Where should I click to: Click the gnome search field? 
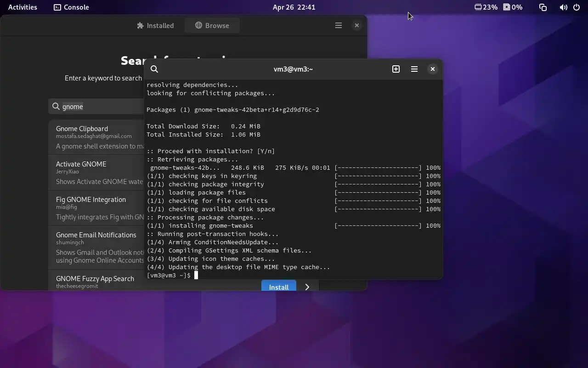pyautogui.click(x=96, y=106)
